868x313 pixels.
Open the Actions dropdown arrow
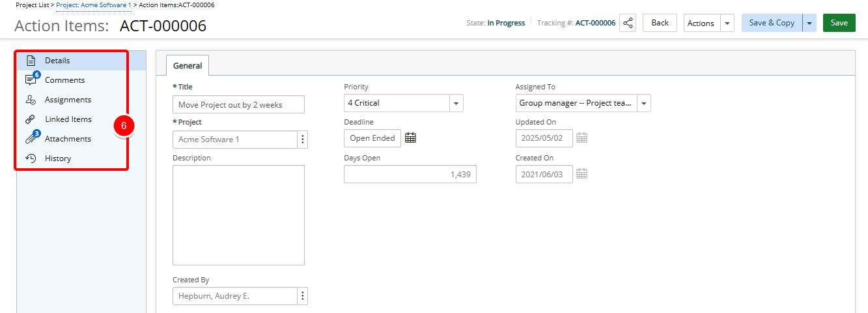coord(727,23)
